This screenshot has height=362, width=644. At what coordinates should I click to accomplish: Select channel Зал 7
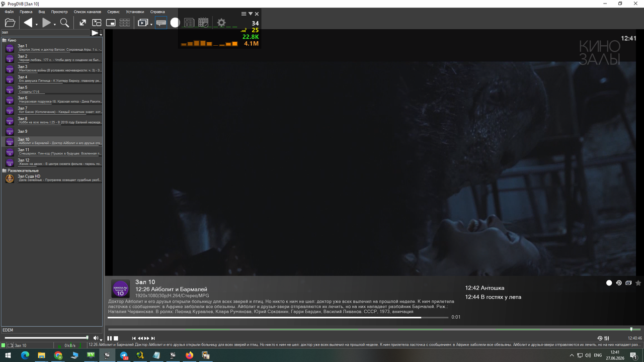(x=52, y=110)
